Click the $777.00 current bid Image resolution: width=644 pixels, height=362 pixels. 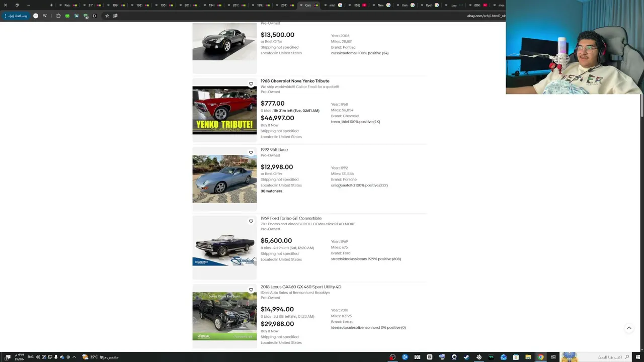[x=272, y=104]
